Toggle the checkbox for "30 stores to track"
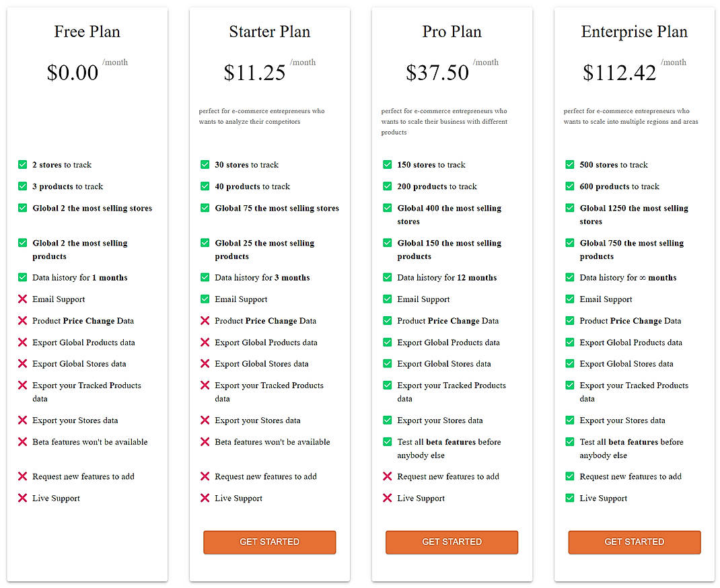This screenshot has height=588, width=720. (205, 164)
